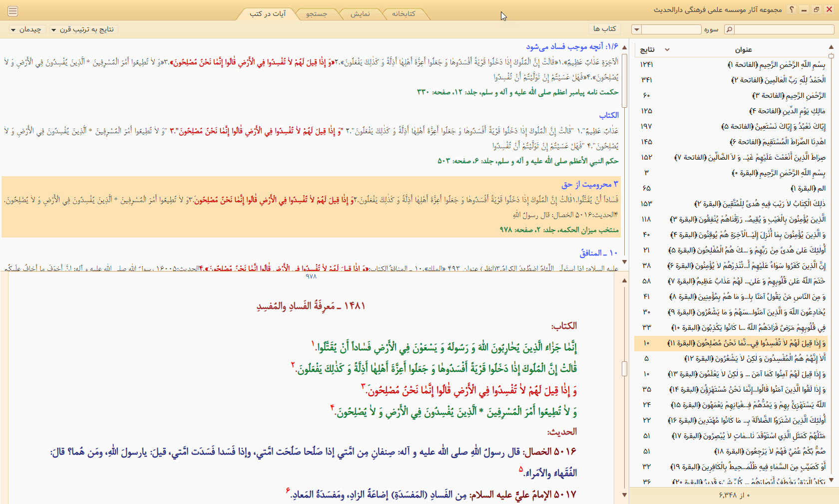Sort by the عنوان column header
Screen dimensions: 839x504
[743, 49]
